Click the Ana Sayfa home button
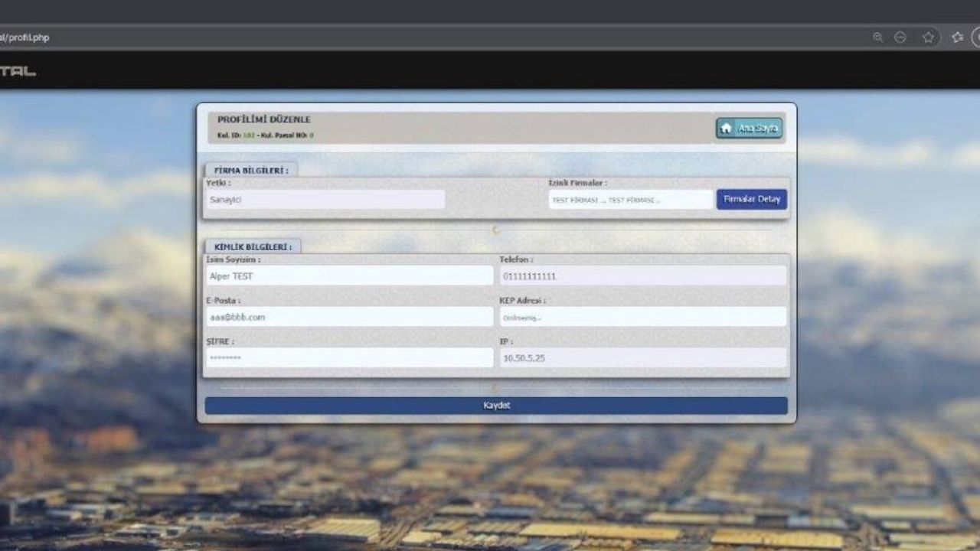 click(749, 129)
